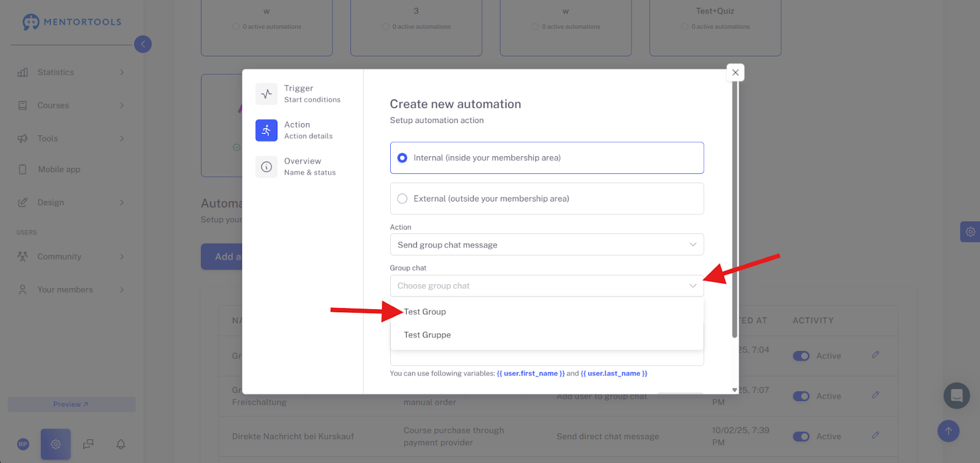The height and width of the screenshot is (463, 980).
Task: Expand the Courses menu chevron
Action: pyautogui.click(x=122, y=105)
